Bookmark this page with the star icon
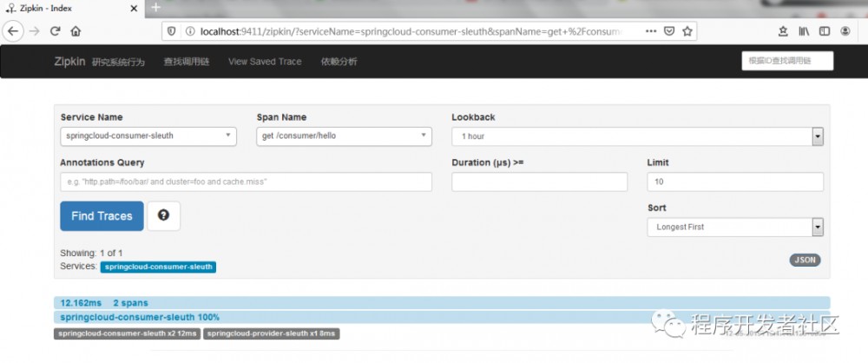Image resolution: width=868 pixels, height=363 pixels. tap(687, 31)
